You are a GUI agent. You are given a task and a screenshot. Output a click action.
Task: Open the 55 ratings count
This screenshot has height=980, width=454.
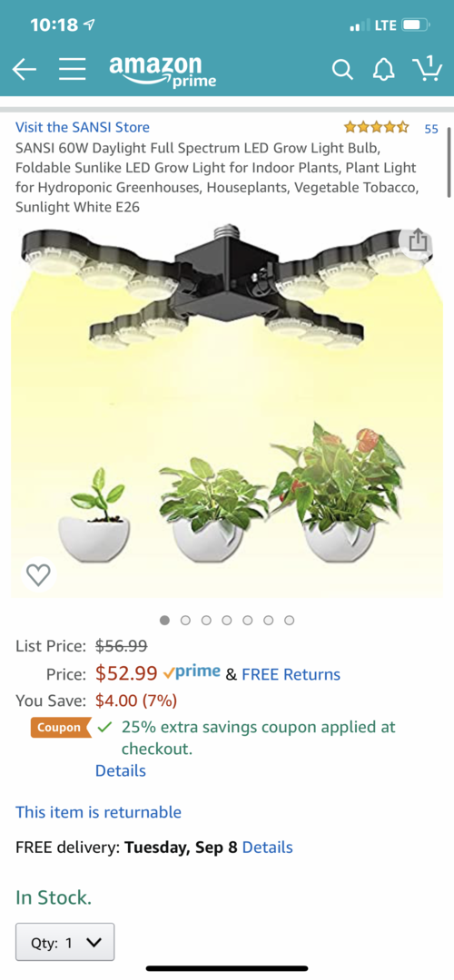click(x=431, y=129)
